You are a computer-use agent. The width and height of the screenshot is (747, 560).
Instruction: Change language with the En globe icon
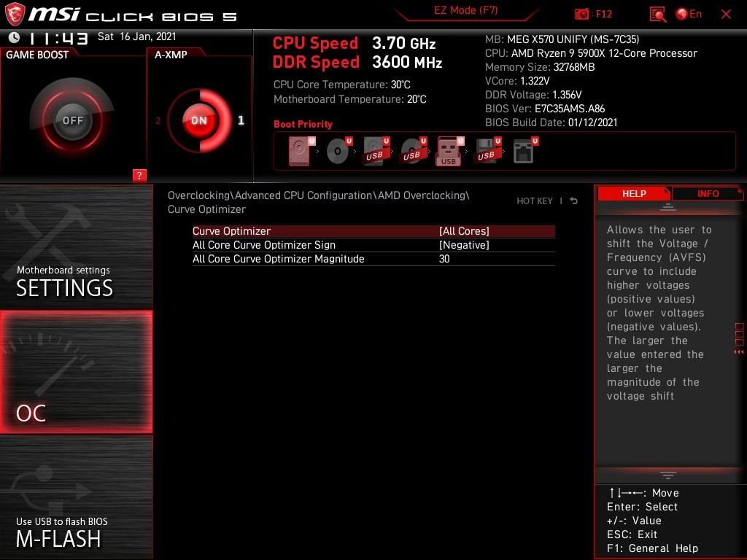point(689,14)
